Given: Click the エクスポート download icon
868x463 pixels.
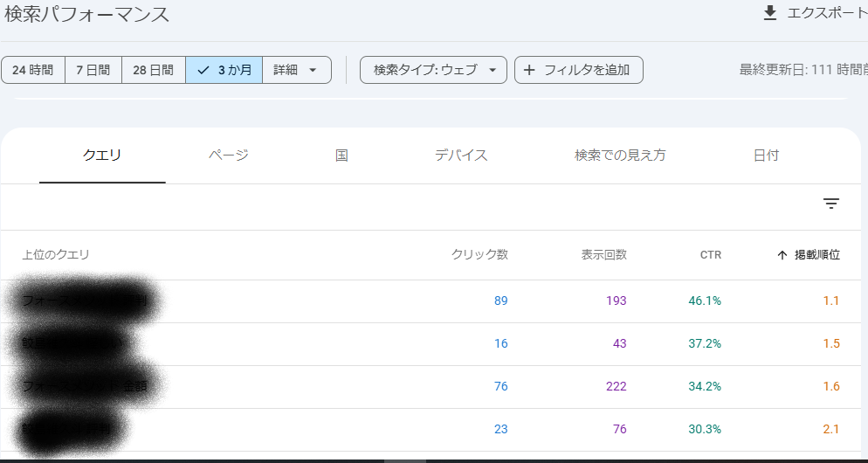Looking at the screenshot, I should click(769, 13).
